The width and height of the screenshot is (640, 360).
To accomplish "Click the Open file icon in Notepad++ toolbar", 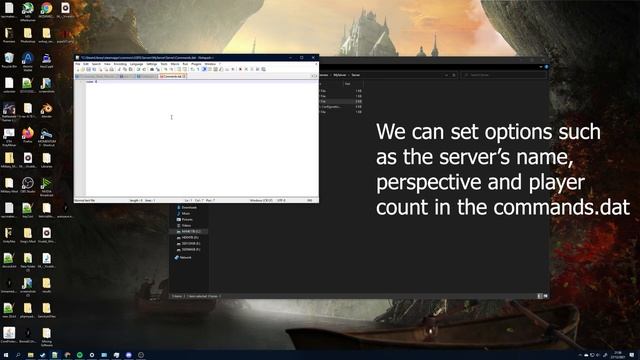I will pos(83,69).
